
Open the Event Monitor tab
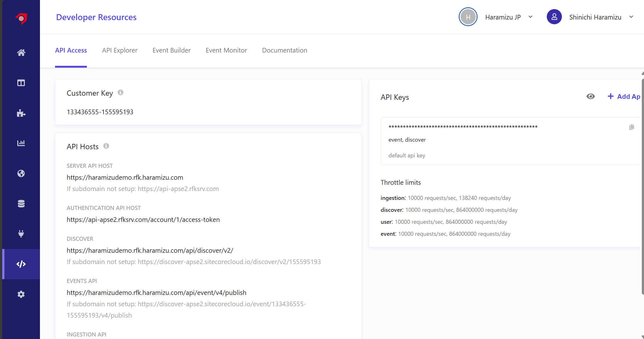226,50
